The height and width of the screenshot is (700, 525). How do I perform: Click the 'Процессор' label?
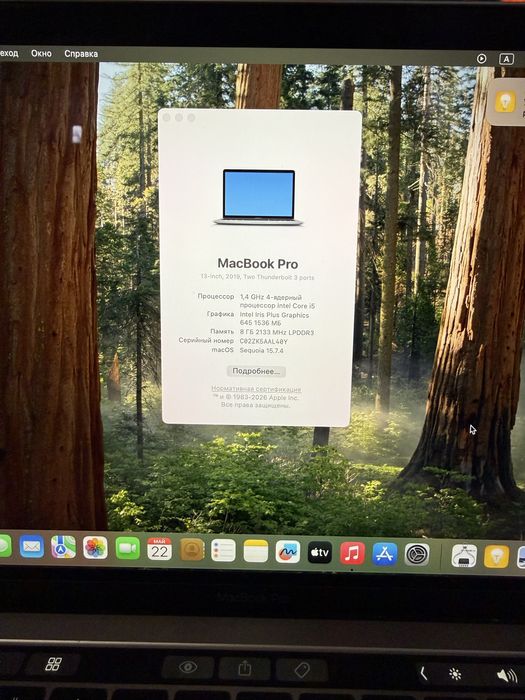pyautogui.click(x=216, y=296)
